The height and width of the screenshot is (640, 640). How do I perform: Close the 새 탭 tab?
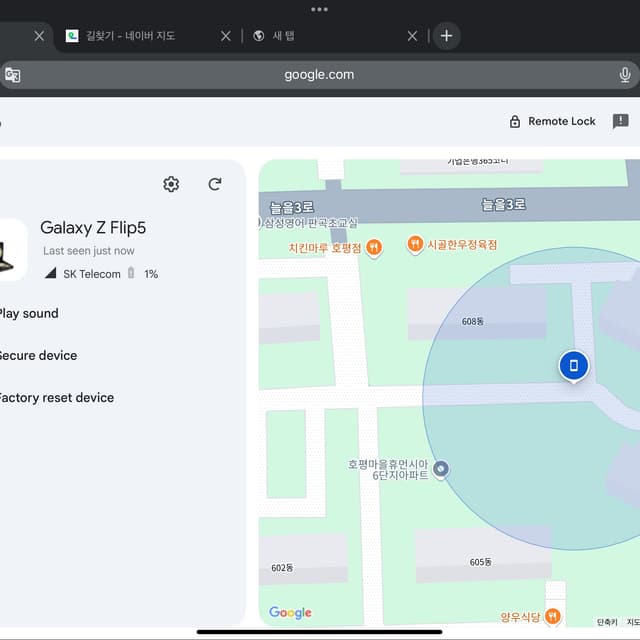(412, 36)
